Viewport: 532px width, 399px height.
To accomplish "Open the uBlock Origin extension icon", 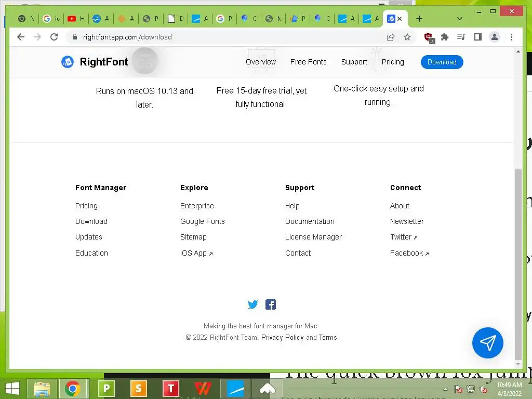I will point(429,37).
